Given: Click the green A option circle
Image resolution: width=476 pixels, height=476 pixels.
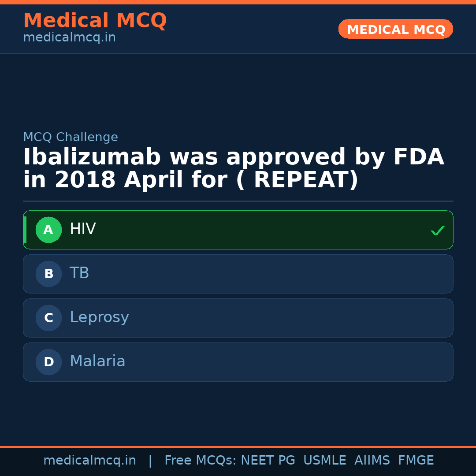Looking at the screenshot, I should click(48, 230).
